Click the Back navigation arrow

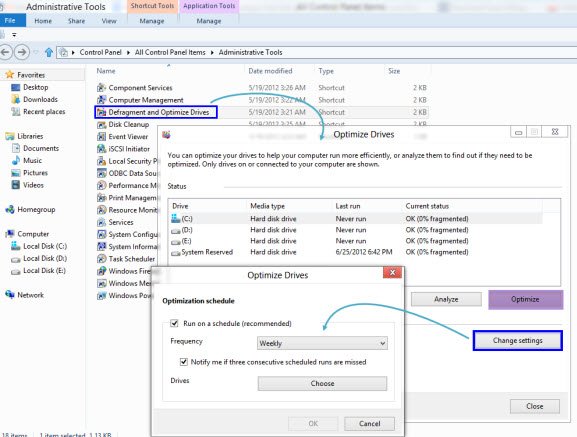tap(5, 52)
